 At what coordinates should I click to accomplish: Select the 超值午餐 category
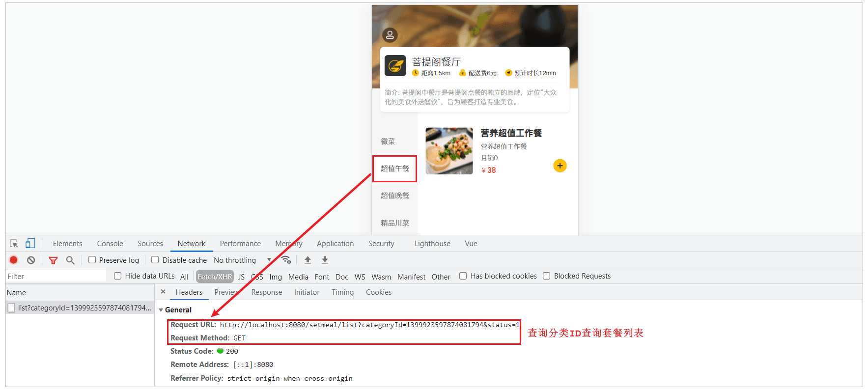[395, 168]
